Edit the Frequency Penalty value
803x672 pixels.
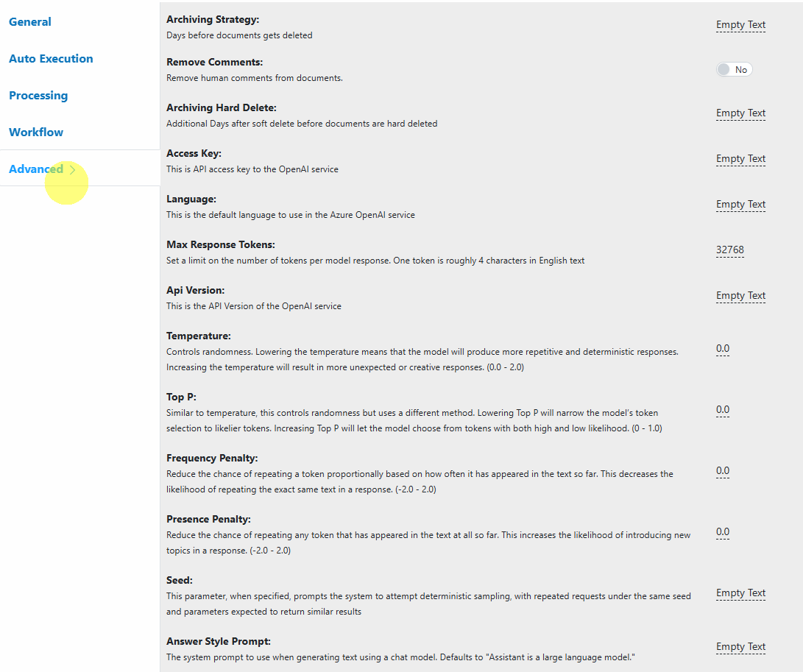723,471
